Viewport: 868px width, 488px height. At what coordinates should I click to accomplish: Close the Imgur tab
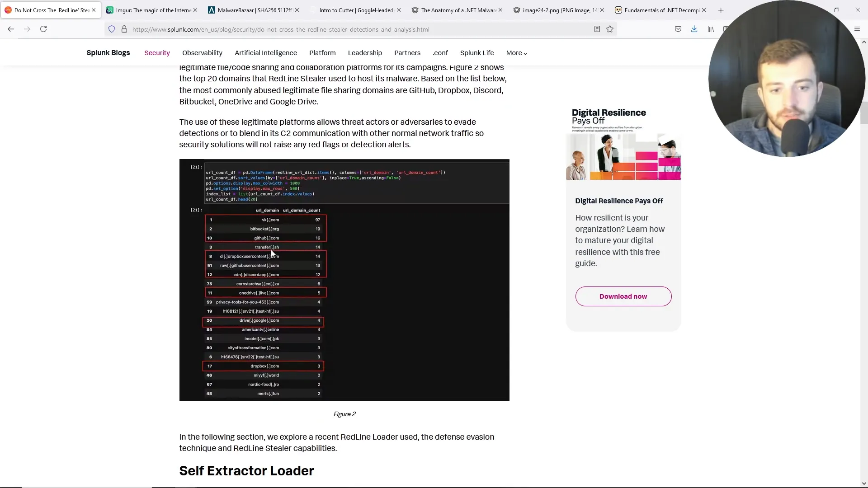195,10
